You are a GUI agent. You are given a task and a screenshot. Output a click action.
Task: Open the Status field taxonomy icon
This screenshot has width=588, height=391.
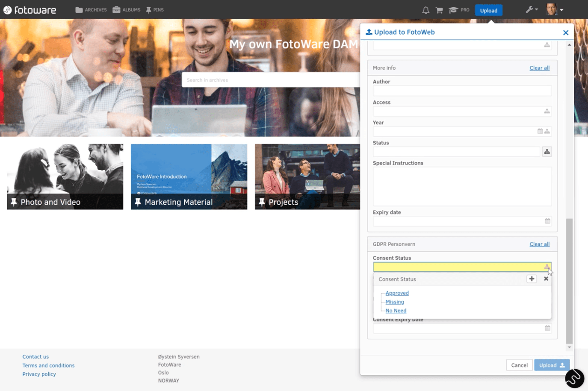[x=547, y=152]
